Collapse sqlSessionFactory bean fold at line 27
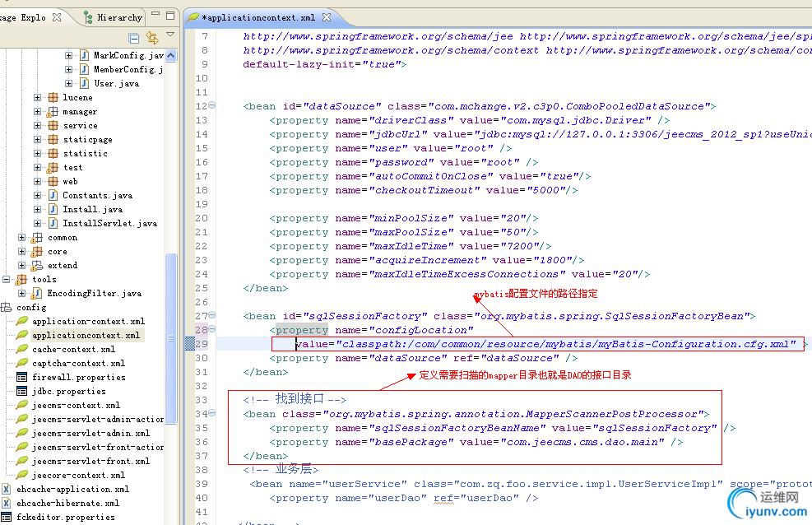The width and height of the screenshot is (812, 525). click(x=211, y=315)
